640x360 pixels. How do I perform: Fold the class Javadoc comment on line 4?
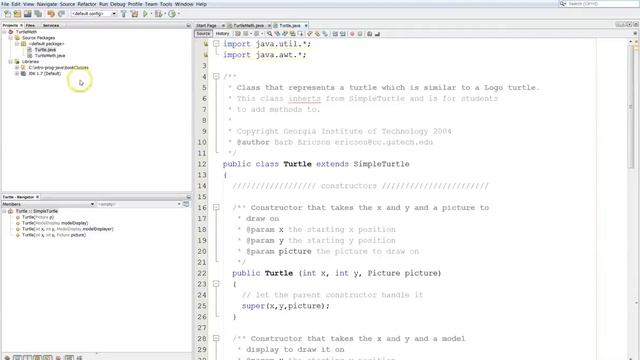[x=216, y=76]
